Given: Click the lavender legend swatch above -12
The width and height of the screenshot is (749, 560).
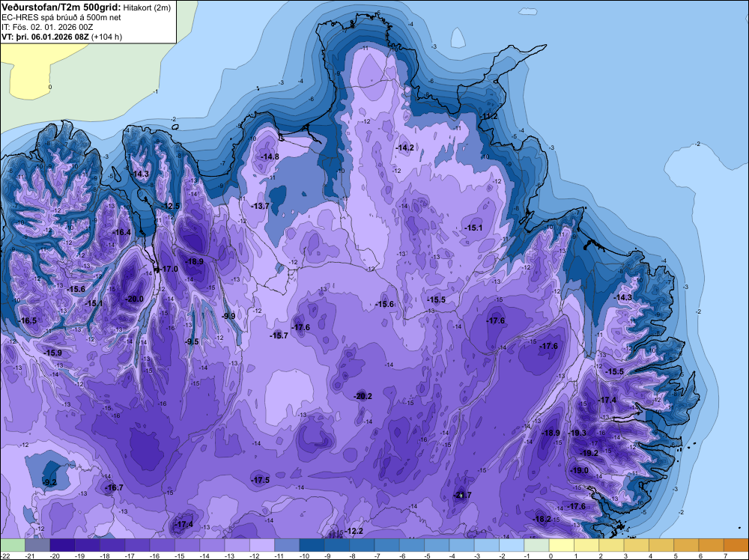Looking at the screenshot, I should (x=261, y=545).
